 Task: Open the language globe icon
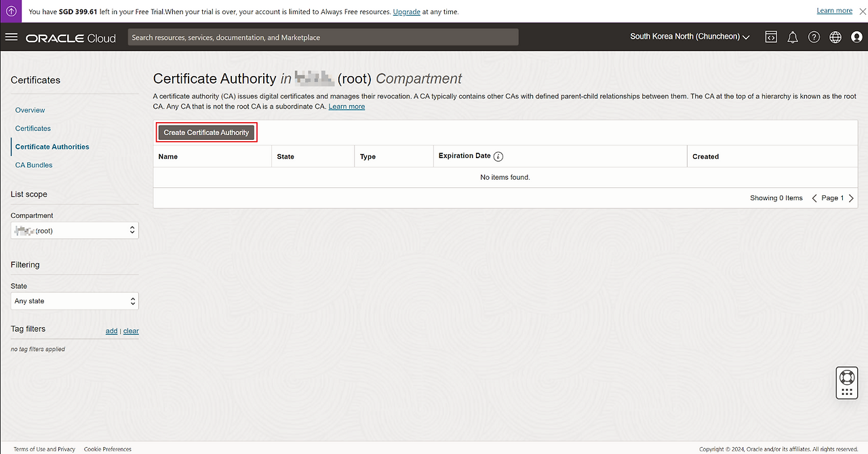(x=835, y=37)
